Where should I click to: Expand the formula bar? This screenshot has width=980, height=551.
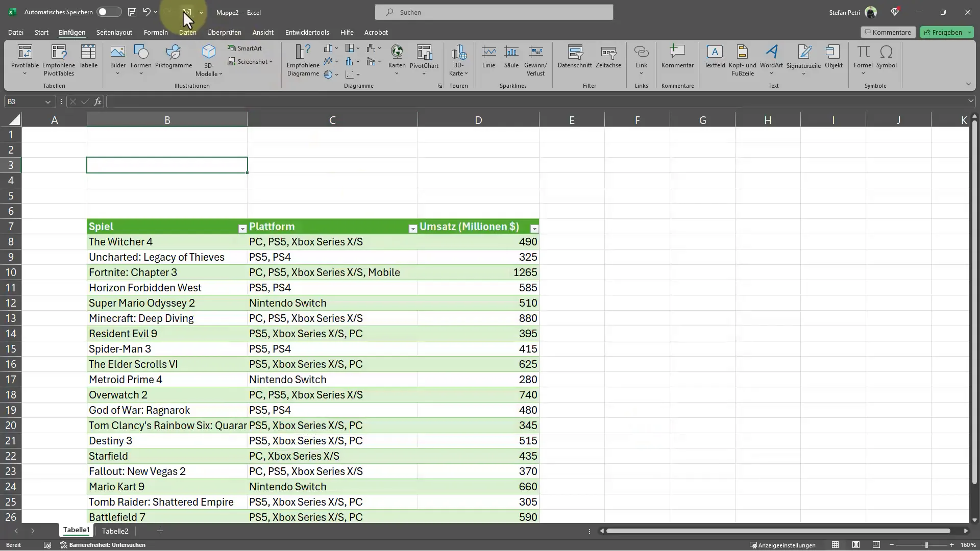click(x=971, y=101)
